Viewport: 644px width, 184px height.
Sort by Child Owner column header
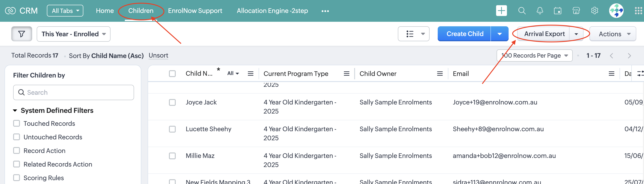[x=378, y=74]
